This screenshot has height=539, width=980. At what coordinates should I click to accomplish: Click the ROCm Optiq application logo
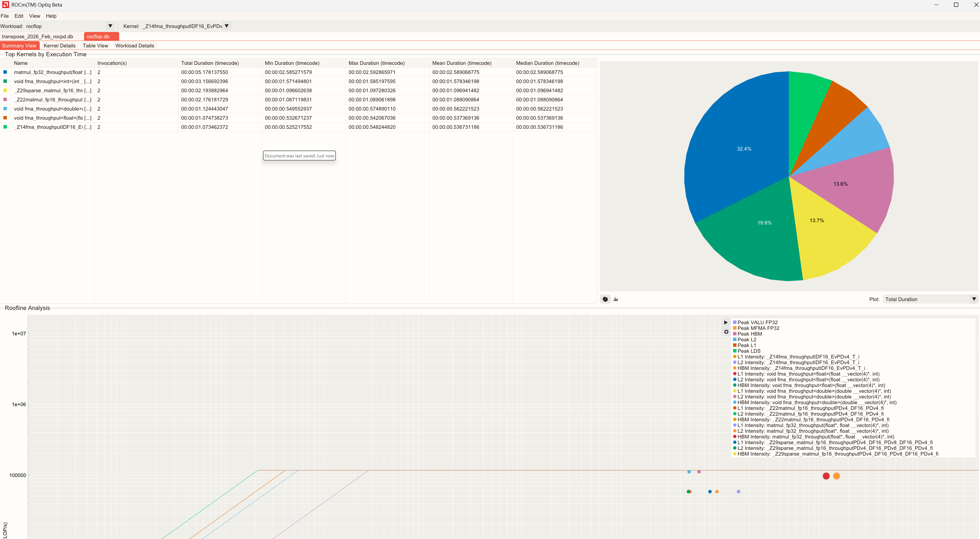tap(5, 5)
